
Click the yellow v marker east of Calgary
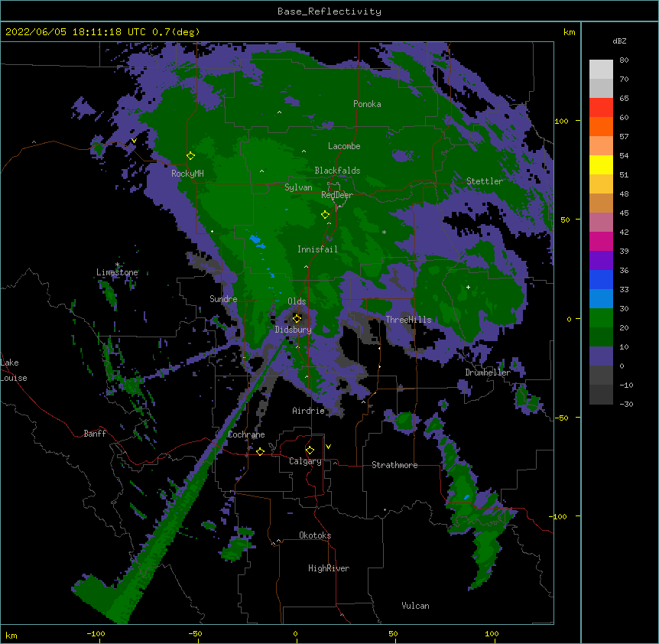(328, 447)
